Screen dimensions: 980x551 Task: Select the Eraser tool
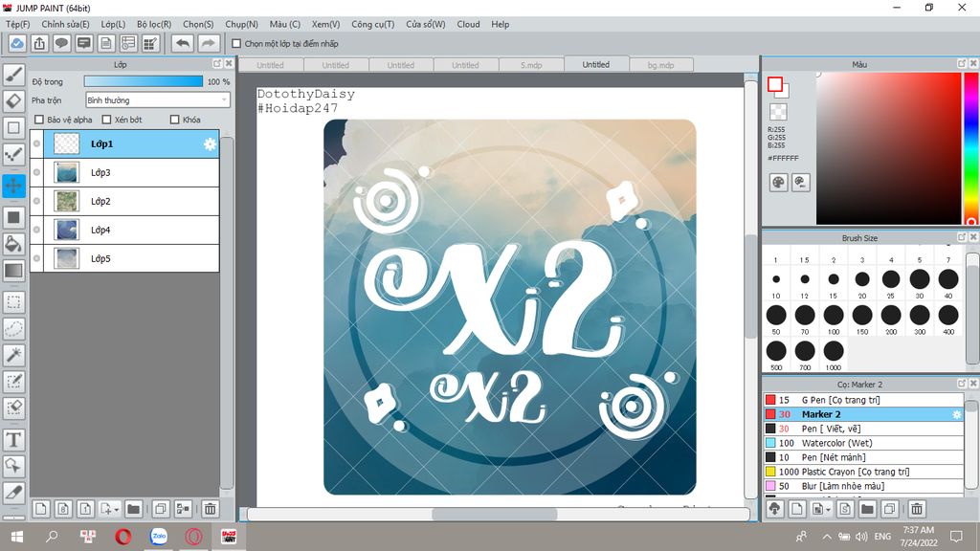tap(13, 101)
